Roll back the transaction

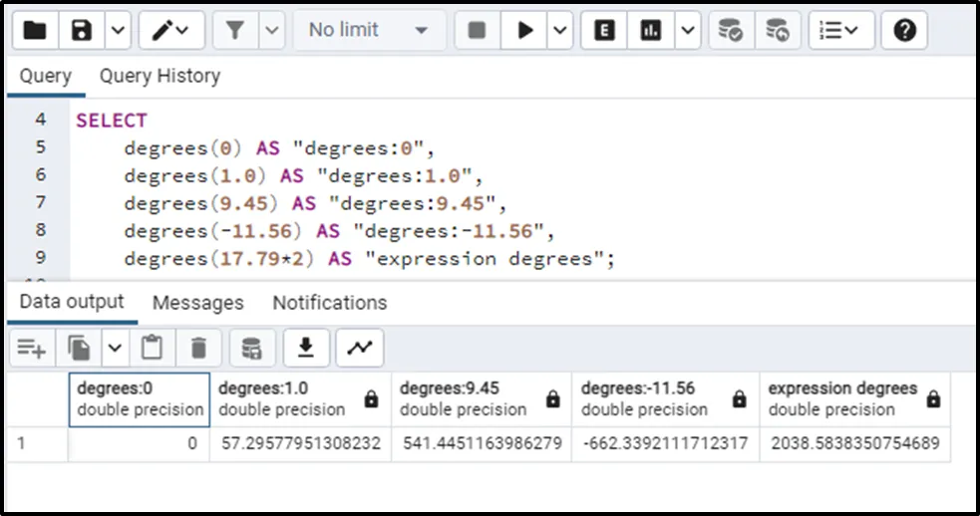point(778,31)
